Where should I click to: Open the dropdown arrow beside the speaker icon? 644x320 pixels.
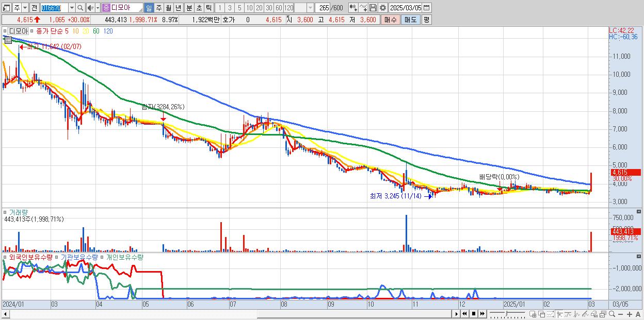98,8
